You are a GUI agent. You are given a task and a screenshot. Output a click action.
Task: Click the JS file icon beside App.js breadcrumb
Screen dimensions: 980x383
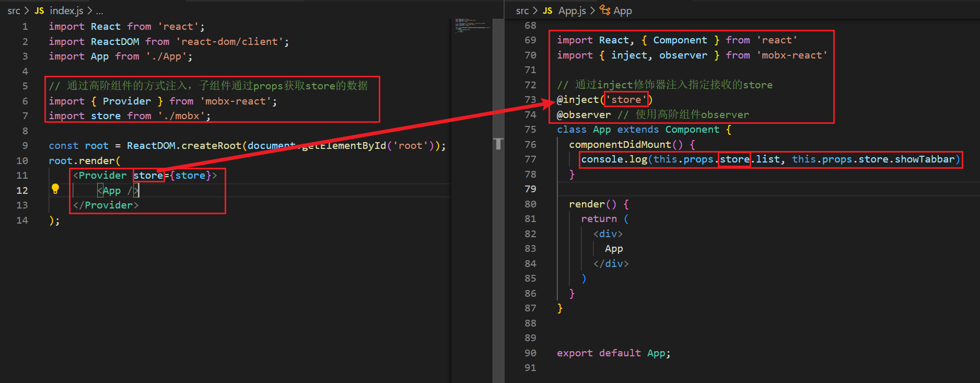point(547,10)
